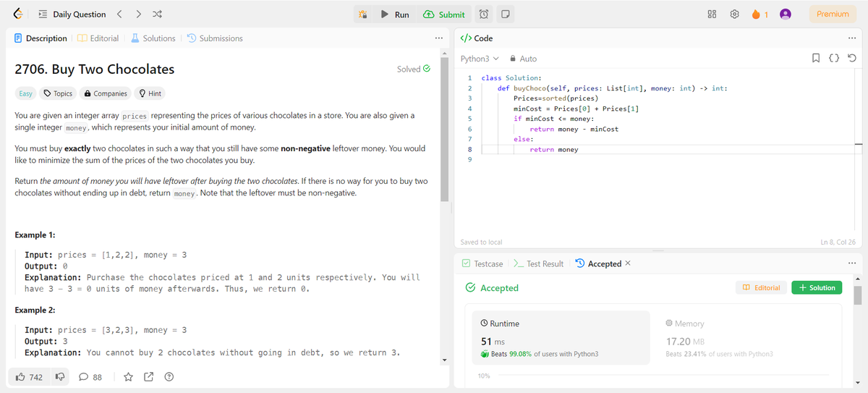The width and height of the screenshot is (868, 393).
Task: Open the Python3 language dropdown
Action: (x=480, y=59)
